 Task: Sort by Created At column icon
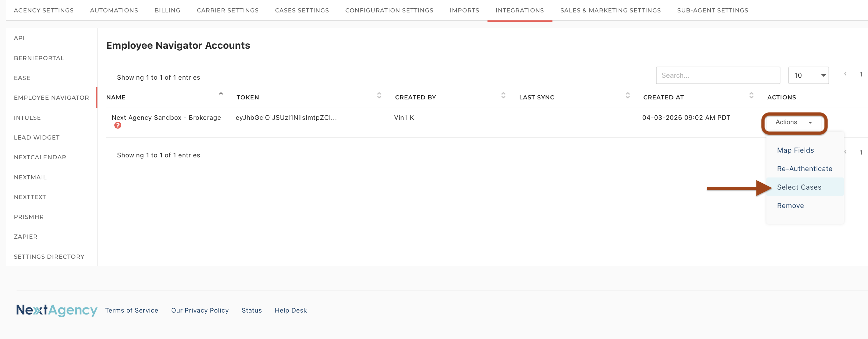click(x=751, y=96)
